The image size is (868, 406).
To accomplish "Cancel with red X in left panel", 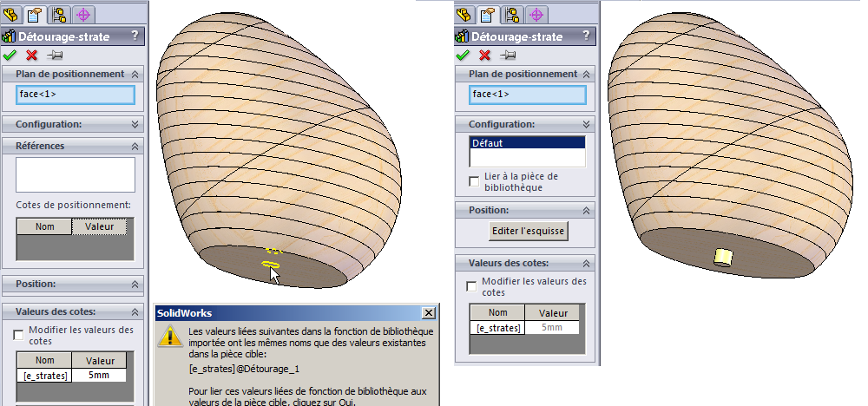I will coord(31,55).
